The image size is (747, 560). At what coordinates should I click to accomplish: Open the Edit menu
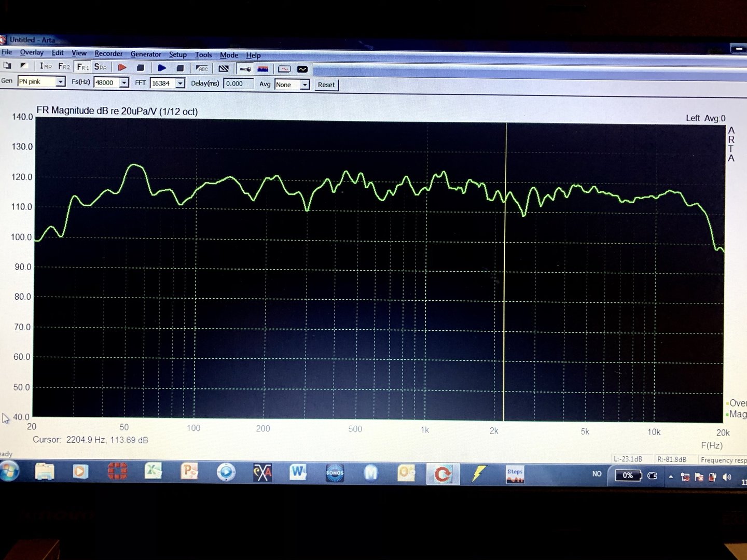pyautogui.click(x=58, y=53)
